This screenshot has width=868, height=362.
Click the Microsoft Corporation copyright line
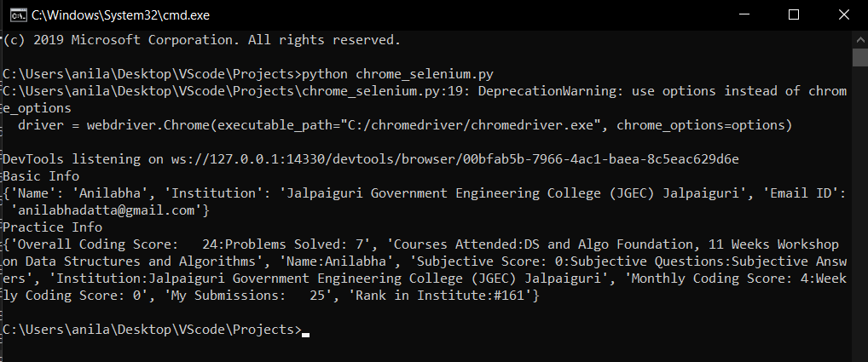coord(202,40)
